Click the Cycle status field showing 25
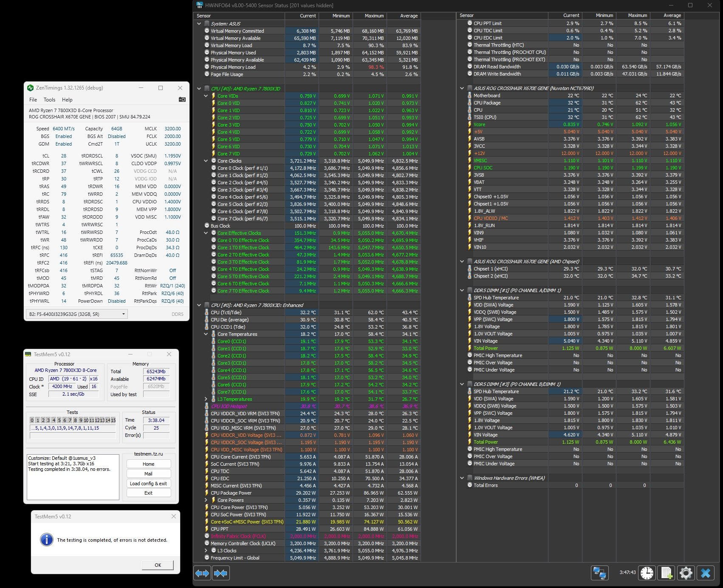Viewport: 723px width, 588px height. 156,428
